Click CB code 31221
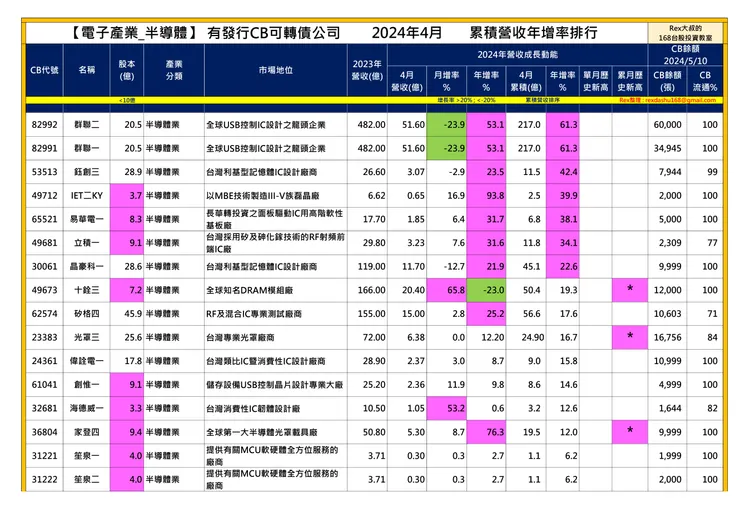740x523 pixels. [x=44, y=456]
